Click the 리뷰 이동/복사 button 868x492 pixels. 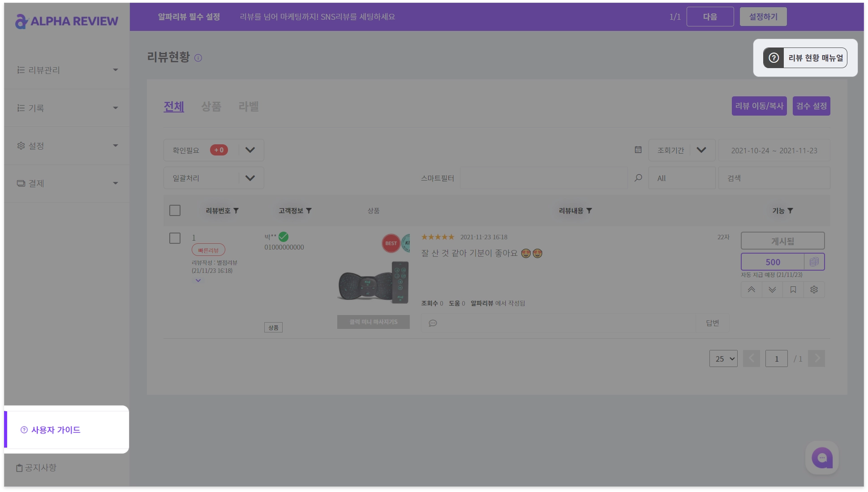tap(759, 106)
